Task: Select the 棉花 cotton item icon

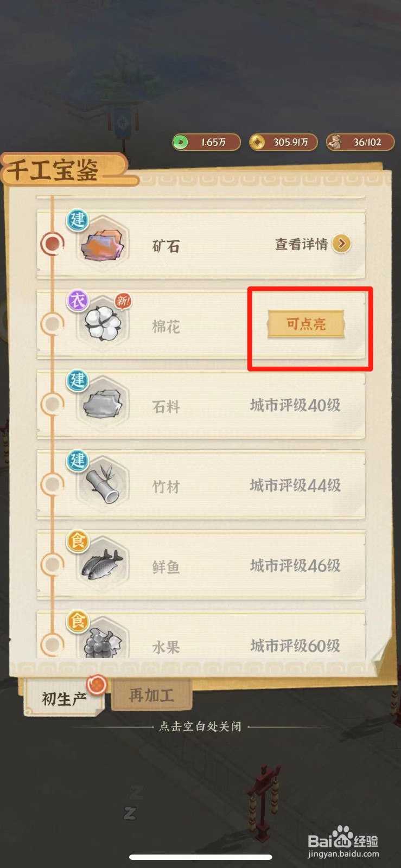Action: (x=103, y=324)
